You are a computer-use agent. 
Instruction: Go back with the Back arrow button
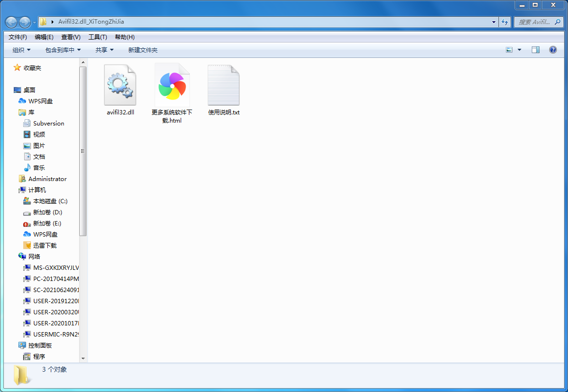coord(11,22)
